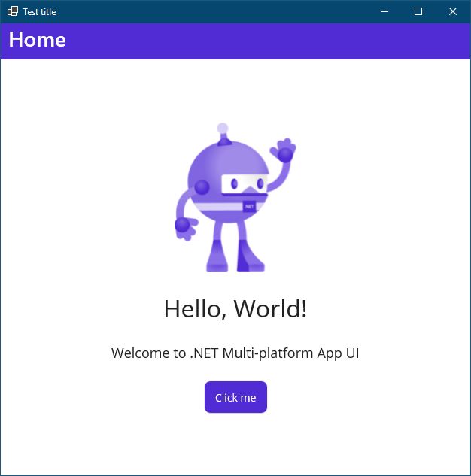Minimize the Test title window

384,11
